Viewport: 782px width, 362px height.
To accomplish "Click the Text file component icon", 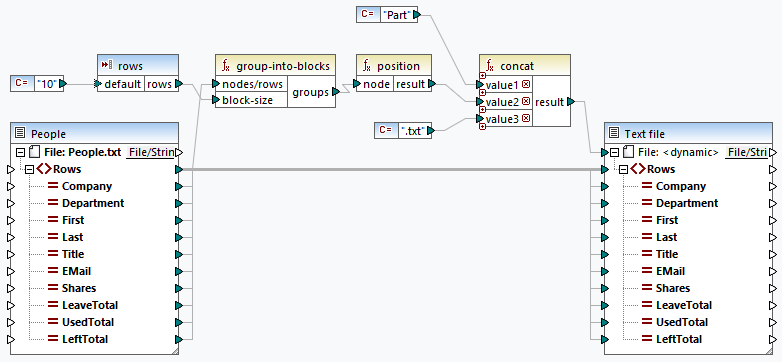I will (x=614, y=134).
